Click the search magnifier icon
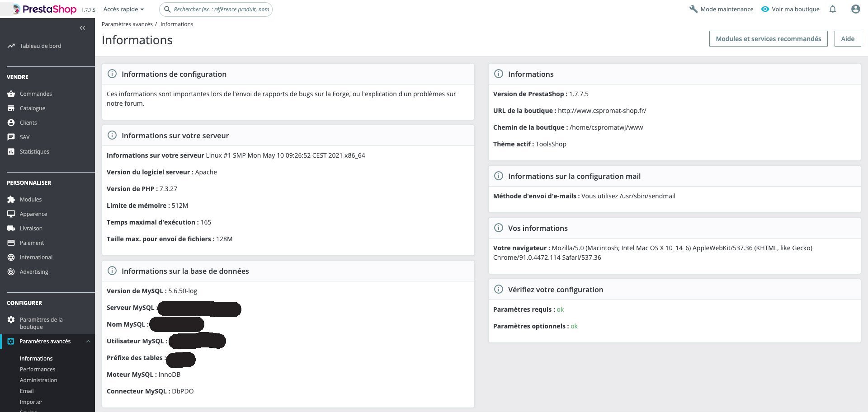Viewport: 868px width, 412px height. coord(167,9)
